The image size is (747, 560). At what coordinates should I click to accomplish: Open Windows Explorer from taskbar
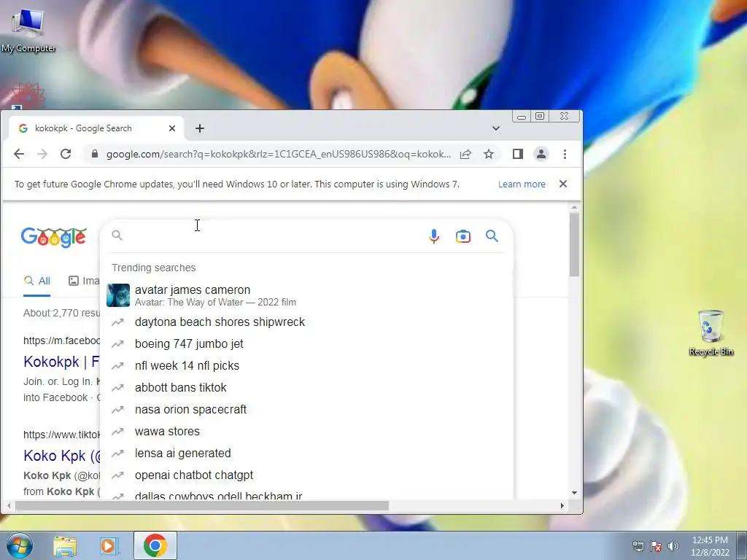(x=65, y=546)
